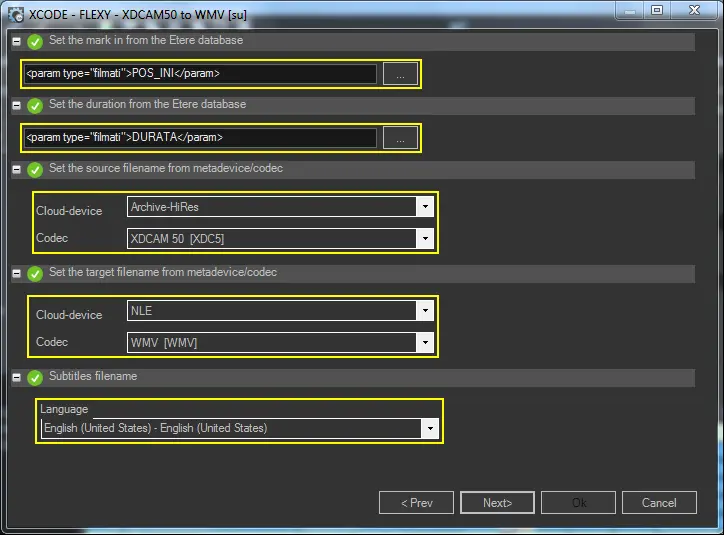Click the green checkmark beside source filename section

tap(35, 170)
